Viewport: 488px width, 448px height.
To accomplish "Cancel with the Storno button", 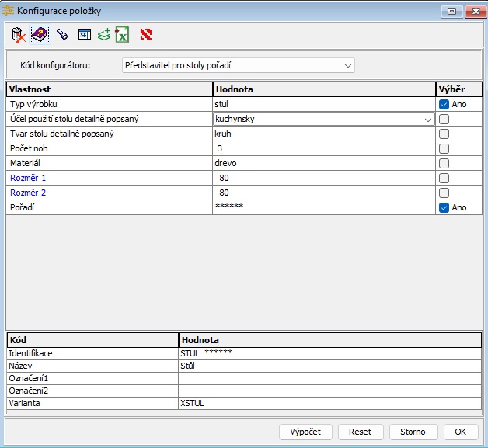I will (x=412, y=432).
